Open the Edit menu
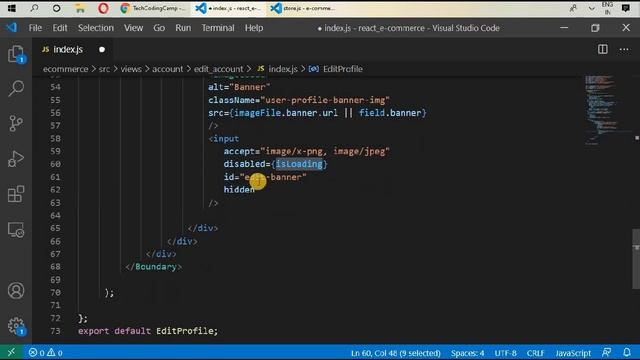The image size is (640, 360). point(60,28)
